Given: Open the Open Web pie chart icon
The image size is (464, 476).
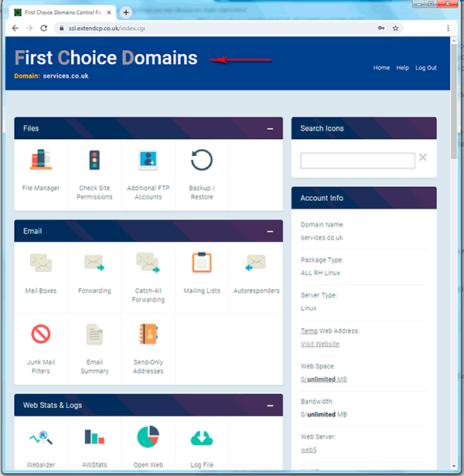Looking at the screenshot, I should (148, 437).
